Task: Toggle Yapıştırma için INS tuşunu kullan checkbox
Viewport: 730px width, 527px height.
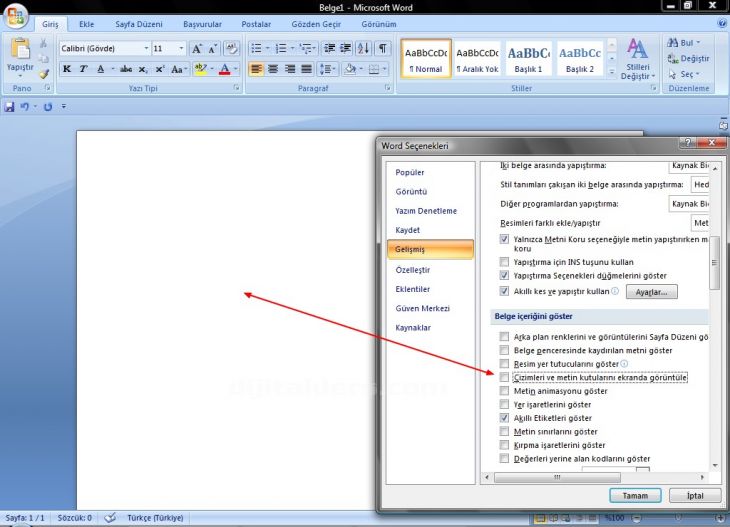Action: tap(504, 261)
